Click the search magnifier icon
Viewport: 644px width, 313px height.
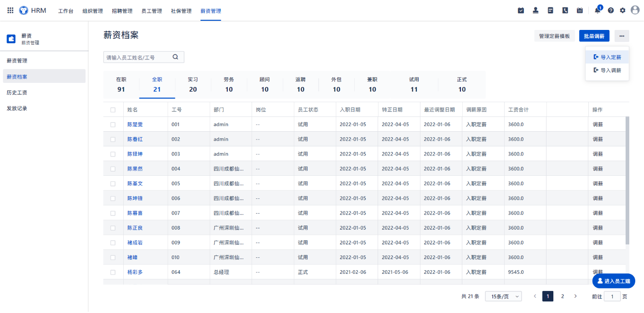click(175, 57)
